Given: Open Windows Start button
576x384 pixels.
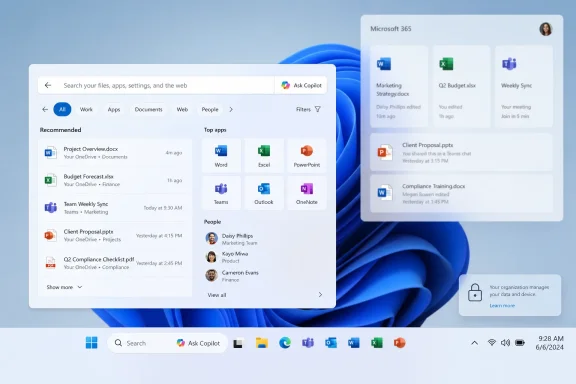Looking at the screenshot, I should 91,343.
